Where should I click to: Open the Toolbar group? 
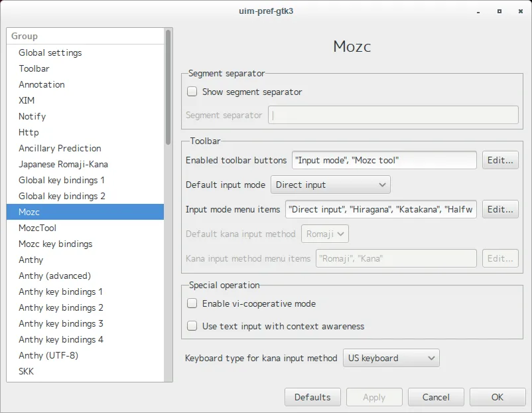click(x=34, y=69)
